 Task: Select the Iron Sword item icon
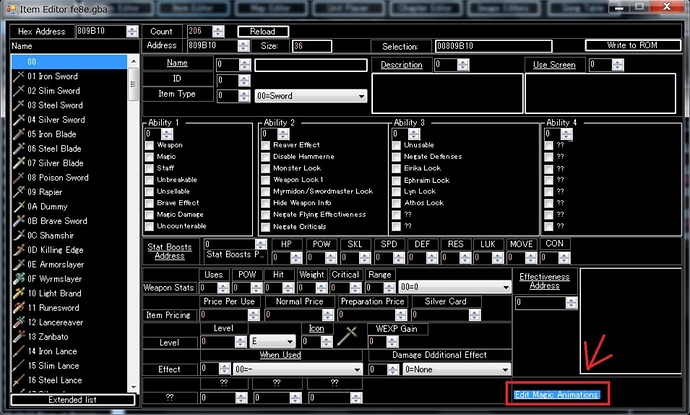[x=19, y=76]
